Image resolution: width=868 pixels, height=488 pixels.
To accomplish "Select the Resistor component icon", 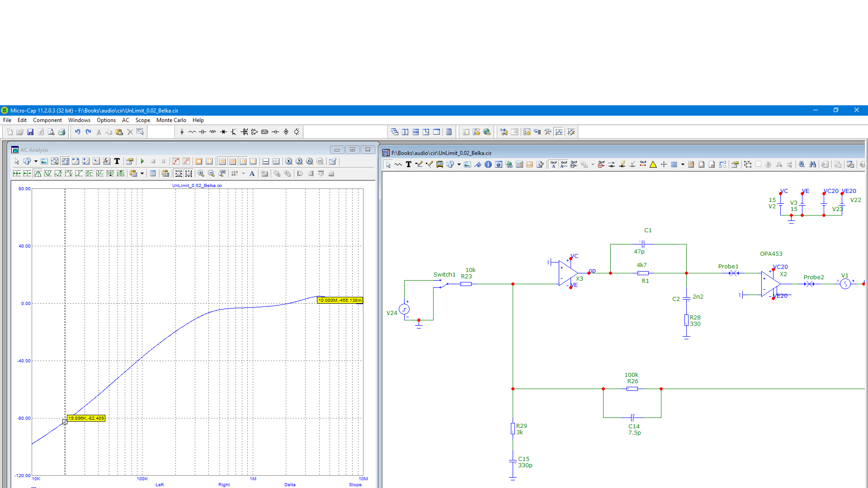I will click(192, 132).
